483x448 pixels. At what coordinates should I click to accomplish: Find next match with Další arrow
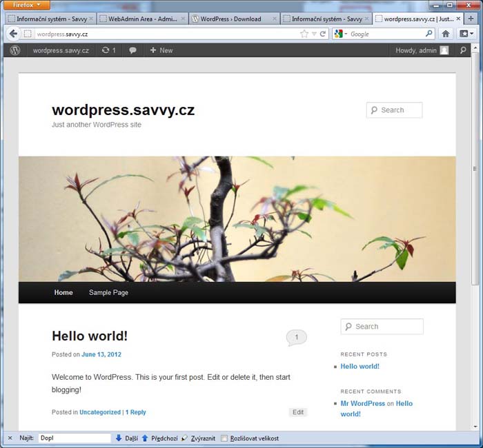tap(126, 438)
